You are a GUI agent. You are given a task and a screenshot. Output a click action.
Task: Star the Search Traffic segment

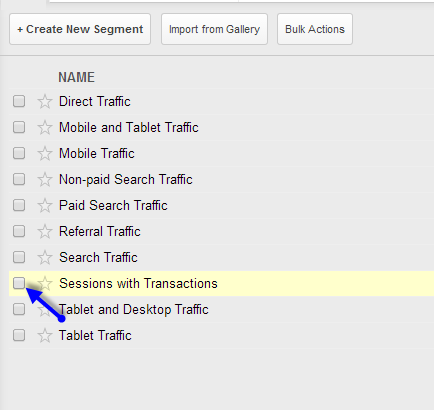45,258
